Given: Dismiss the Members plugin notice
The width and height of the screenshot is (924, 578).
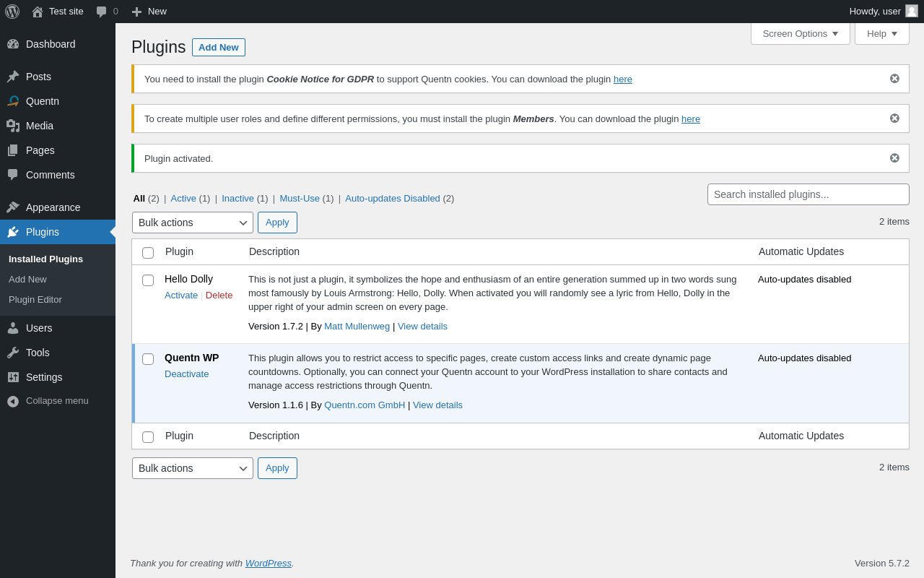Looking at the screenshot, I should click(894, 118).
